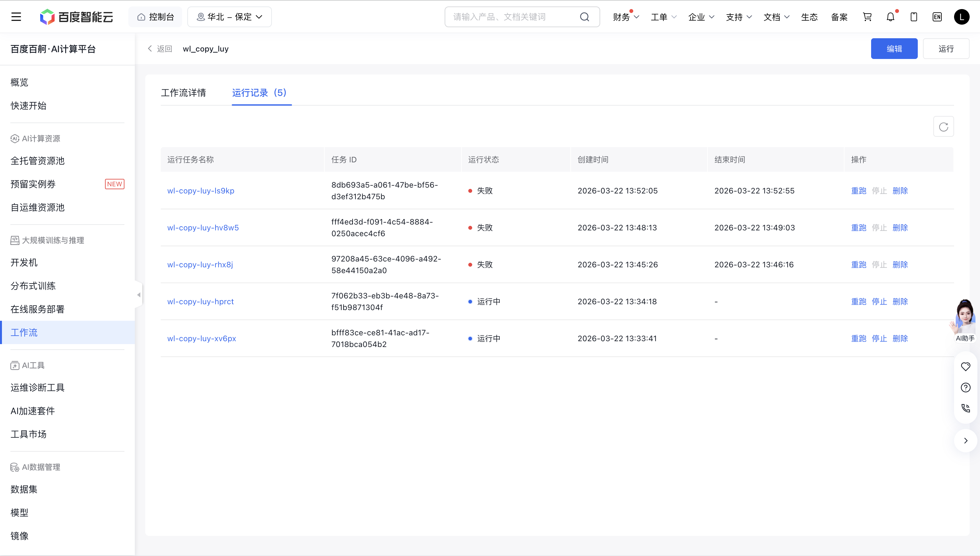Collapse the left sidebar with the arrow handle

[x=139, y=295]
